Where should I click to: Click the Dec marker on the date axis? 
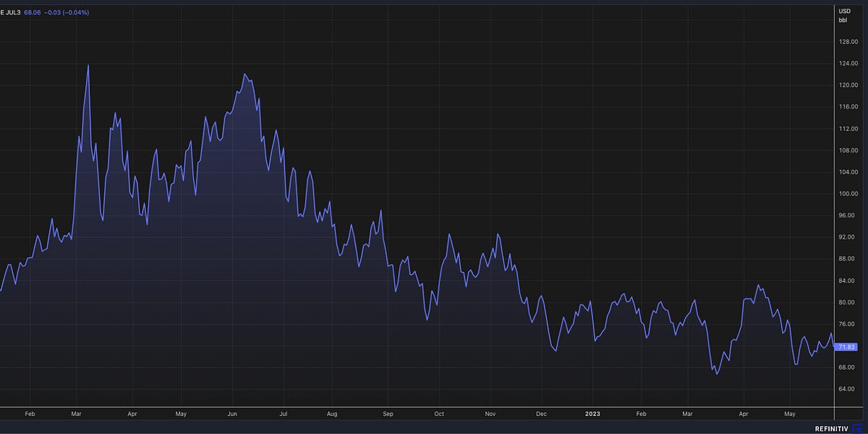tap(541, 414)
